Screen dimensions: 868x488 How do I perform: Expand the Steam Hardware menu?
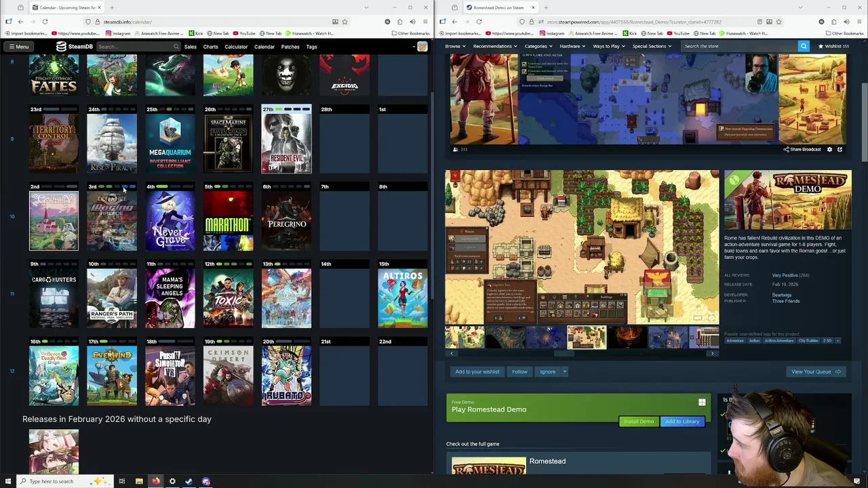(572, 46)
